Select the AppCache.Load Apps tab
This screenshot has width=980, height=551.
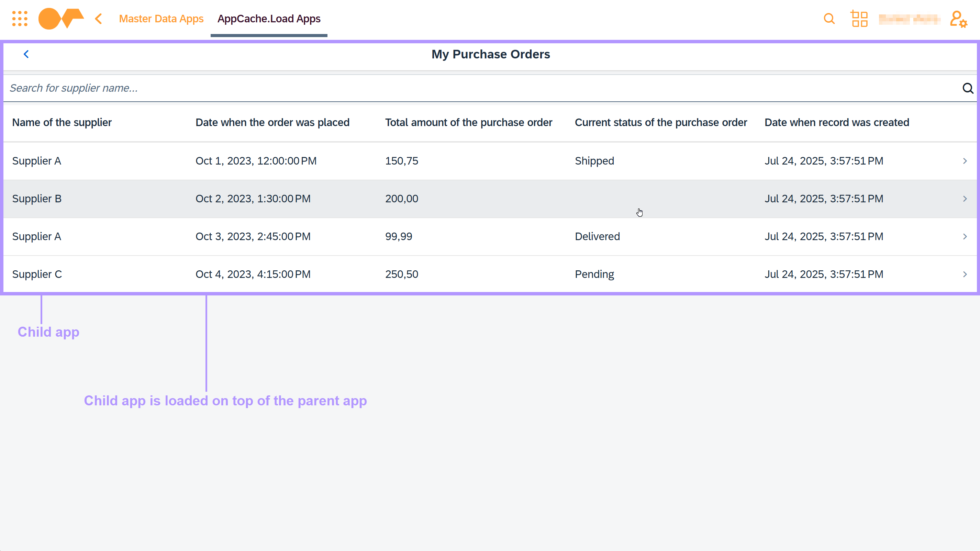(x=269, y=19)
